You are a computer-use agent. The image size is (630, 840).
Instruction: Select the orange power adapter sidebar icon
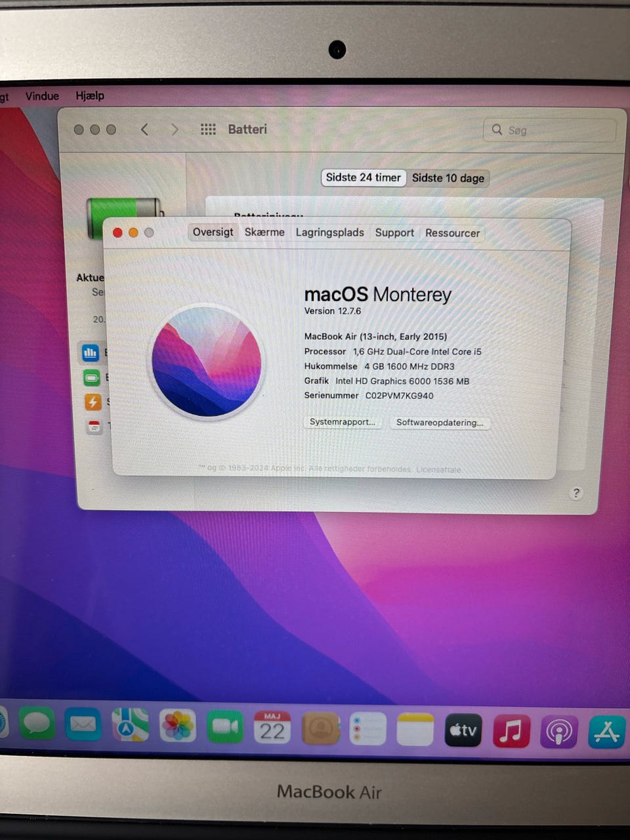93,402
